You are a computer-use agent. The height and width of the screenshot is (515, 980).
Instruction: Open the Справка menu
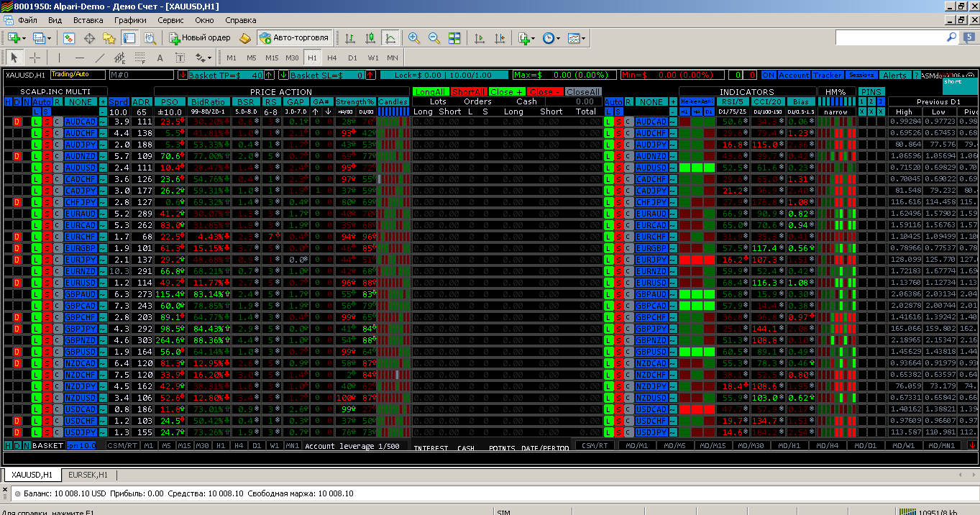(x=241, y=20)
